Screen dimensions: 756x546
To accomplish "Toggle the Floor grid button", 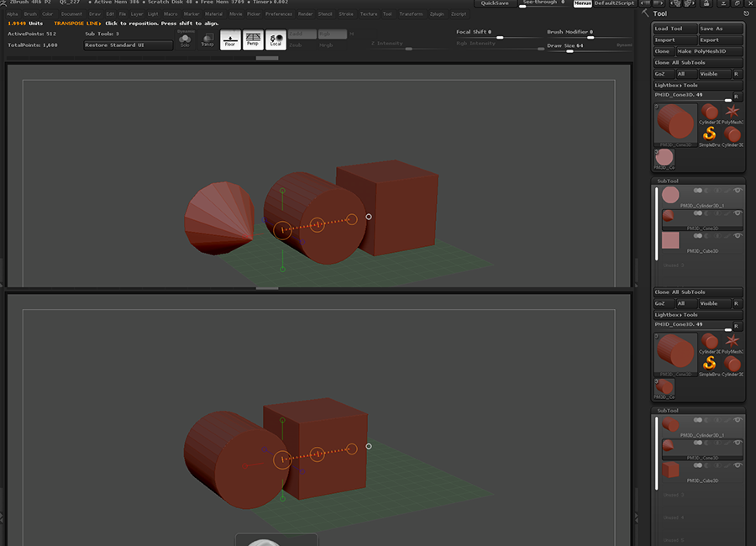I will (231, 39).
